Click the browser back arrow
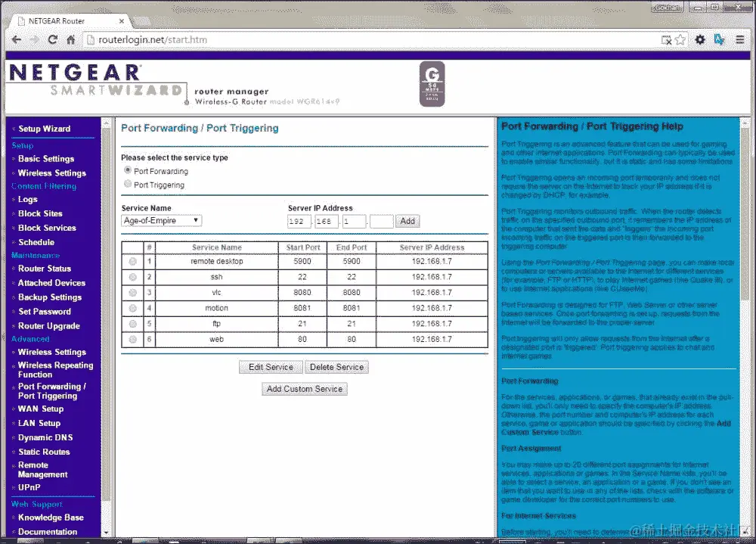 (17, 39)
